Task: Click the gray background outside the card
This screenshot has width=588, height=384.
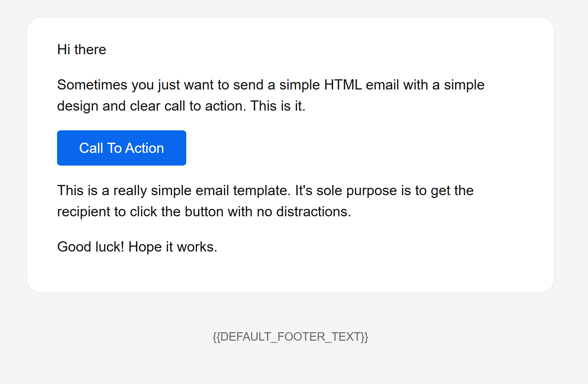Action: point(292,370)
